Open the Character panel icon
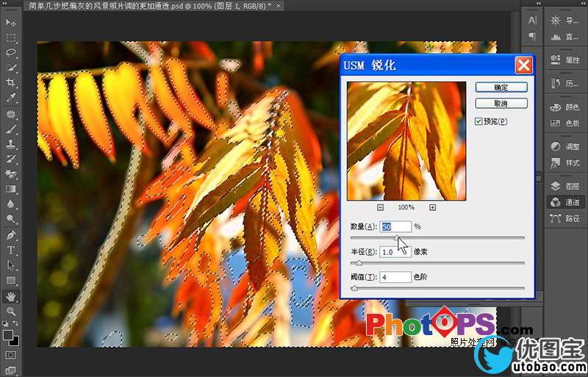 coord(532,21)
